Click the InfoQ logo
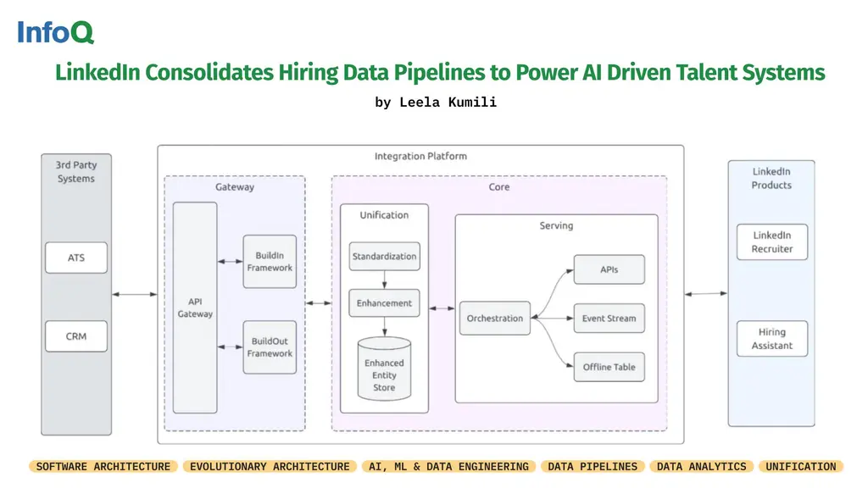868x488 pixels. tap(55, 32)
